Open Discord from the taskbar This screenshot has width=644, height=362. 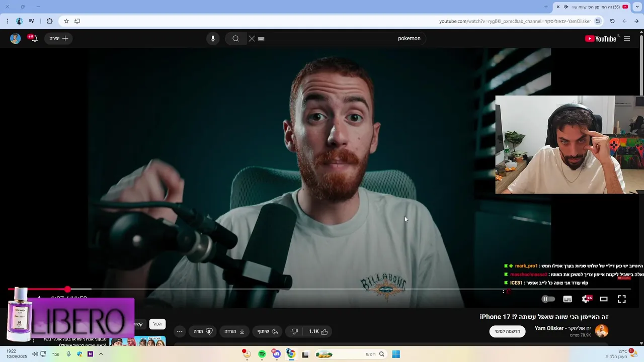[x=276, y=354]
